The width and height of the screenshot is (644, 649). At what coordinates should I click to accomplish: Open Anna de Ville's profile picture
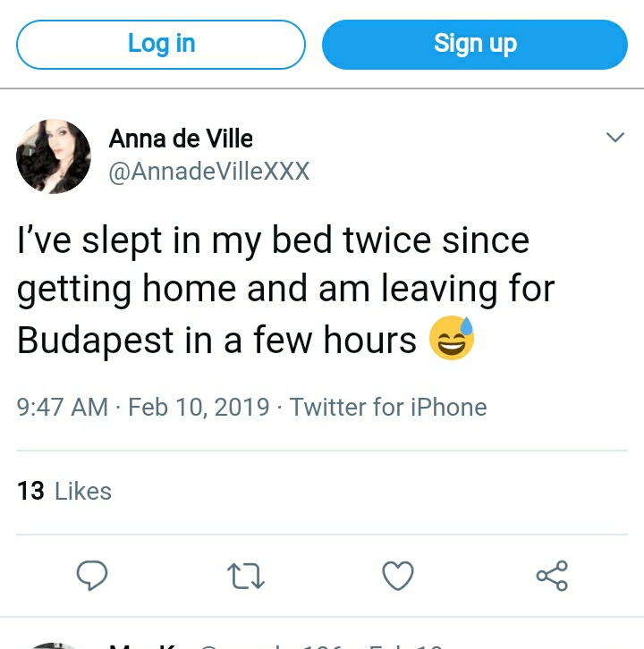[x=54, y=156]
